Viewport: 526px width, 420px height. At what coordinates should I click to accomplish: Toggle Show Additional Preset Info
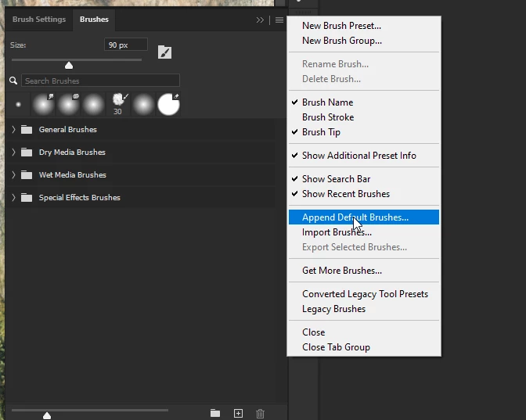(364, 156)
